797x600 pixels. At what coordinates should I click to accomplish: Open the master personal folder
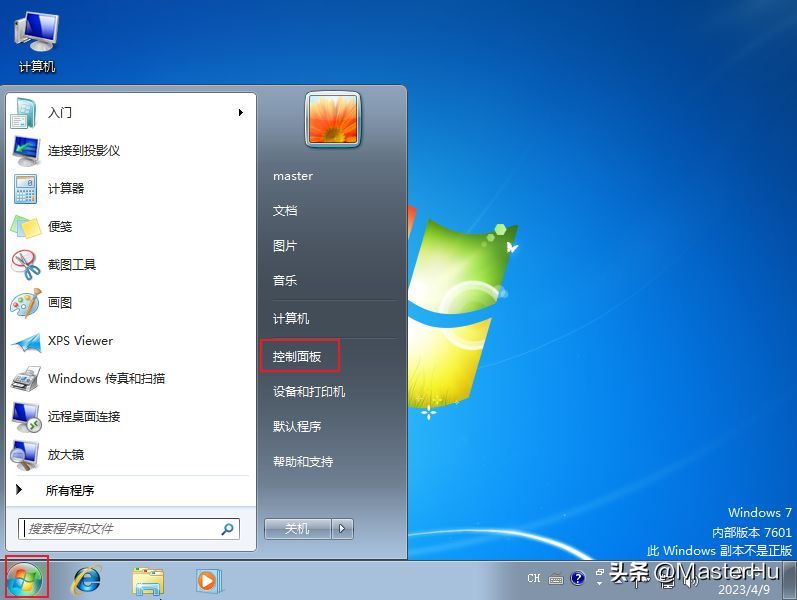[293, 176]
